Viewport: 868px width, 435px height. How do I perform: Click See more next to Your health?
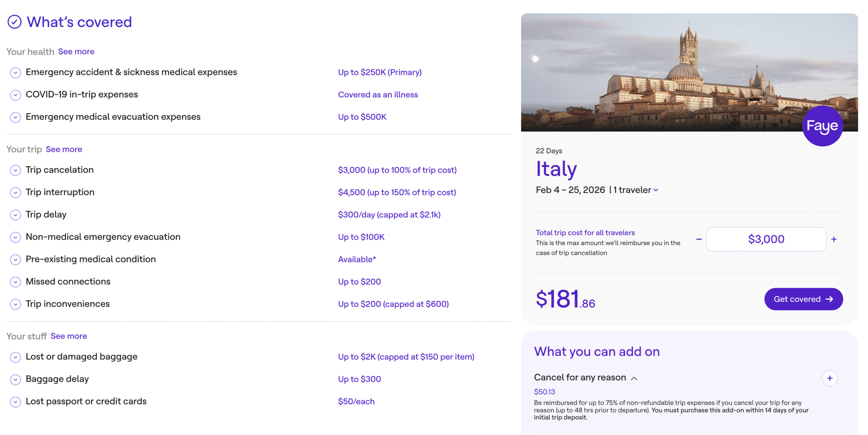coord(76,52)
